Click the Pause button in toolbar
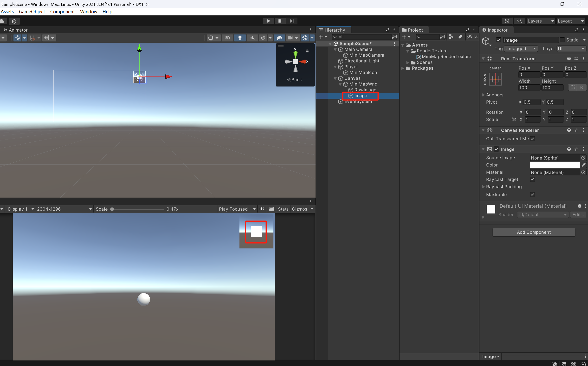The height and width of the screenshot is (366, 588). [x=280, y=21]
